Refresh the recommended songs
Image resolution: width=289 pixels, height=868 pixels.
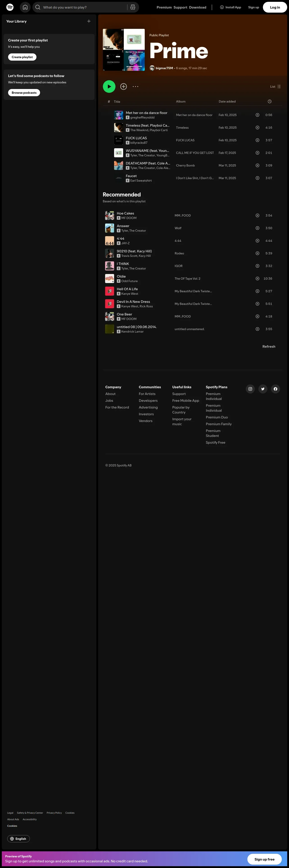tap(269, 346)
